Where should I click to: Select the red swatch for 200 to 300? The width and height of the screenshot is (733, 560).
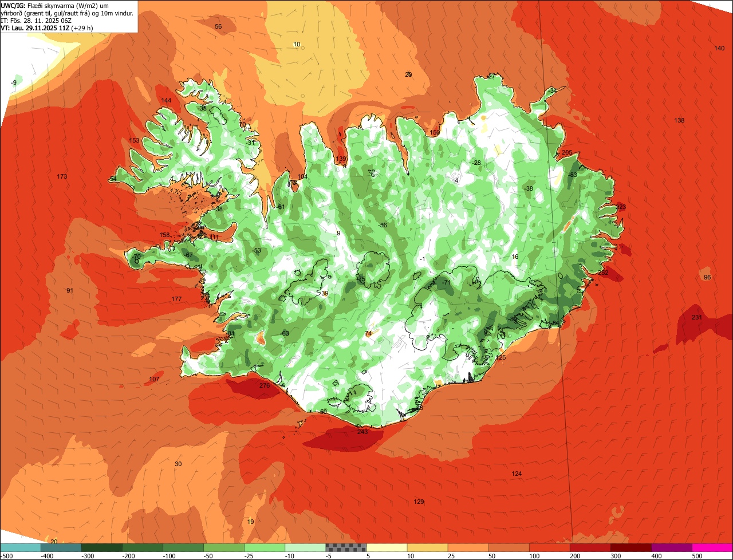tap(589, 547)
